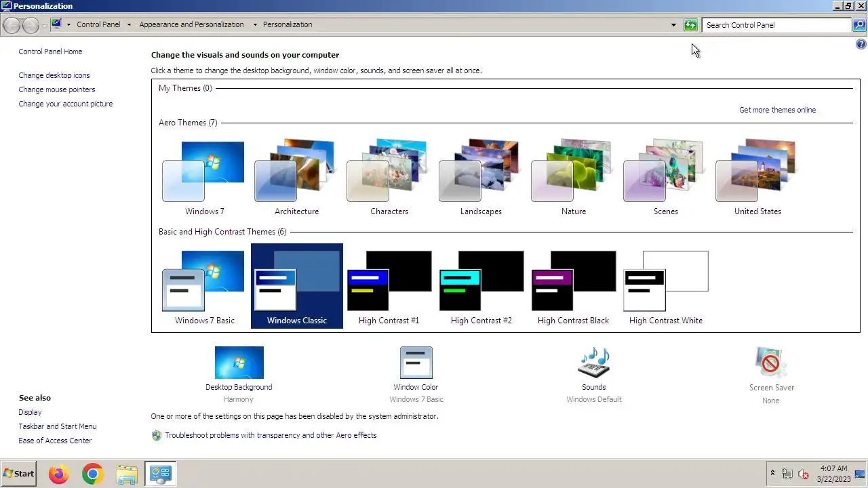
Task: Open Ease of Access Center link
Action: pos(55,441)
